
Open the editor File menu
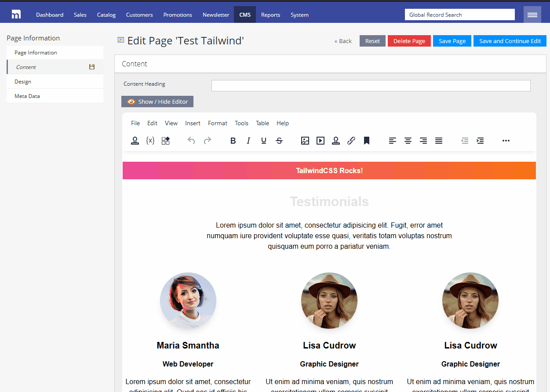click(x=135, y=123)
